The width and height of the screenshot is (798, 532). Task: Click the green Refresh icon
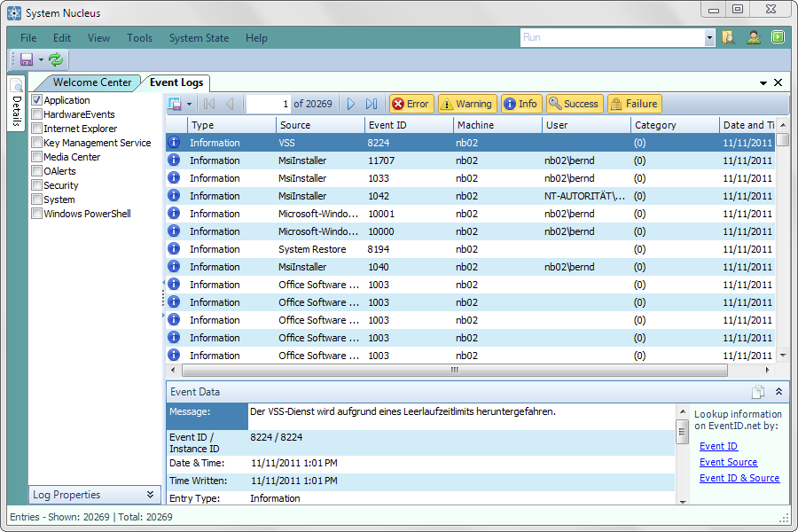click(x=54, y=59)
